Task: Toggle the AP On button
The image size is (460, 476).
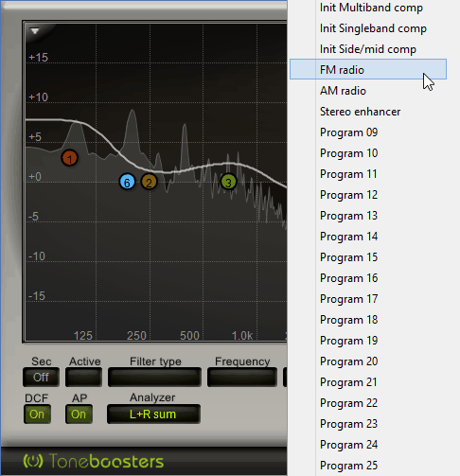Action: click(x=79, y=414)
